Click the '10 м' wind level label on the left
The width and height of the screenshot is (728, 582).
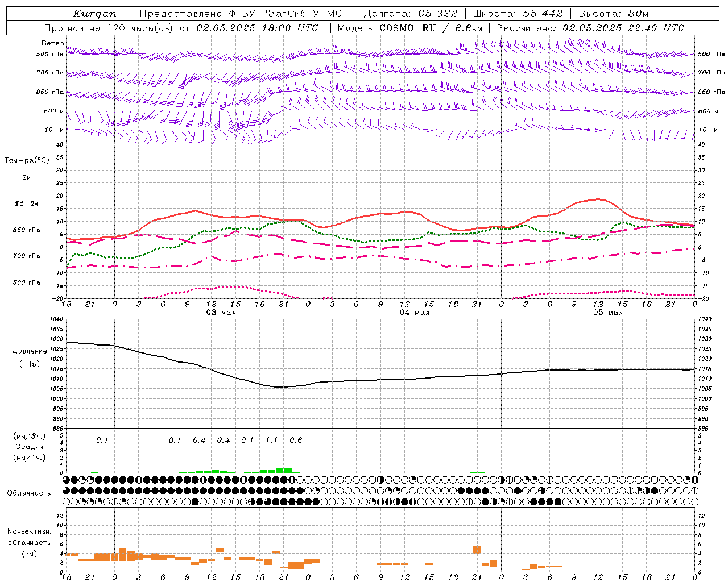click(54, 130)
